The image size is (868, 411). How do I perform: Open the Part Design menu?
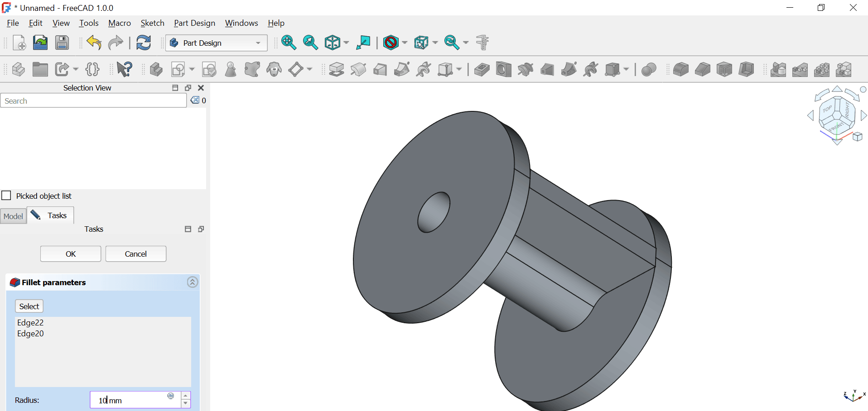[195, 23]
